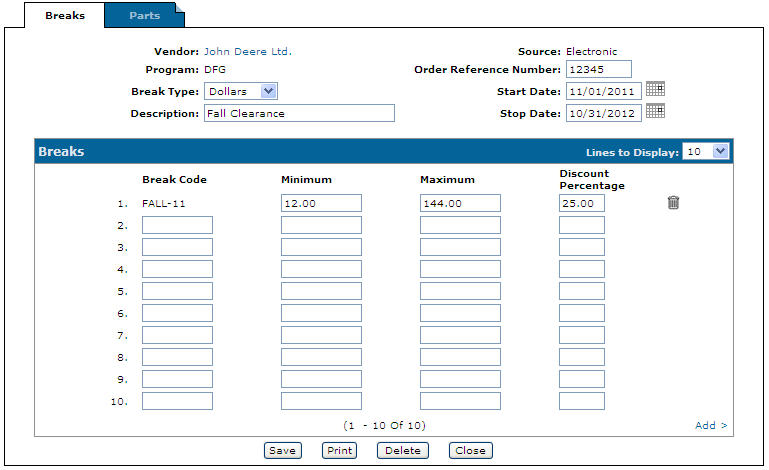
Task: Open the Start Date calendar picker
Action: point(655,89)
